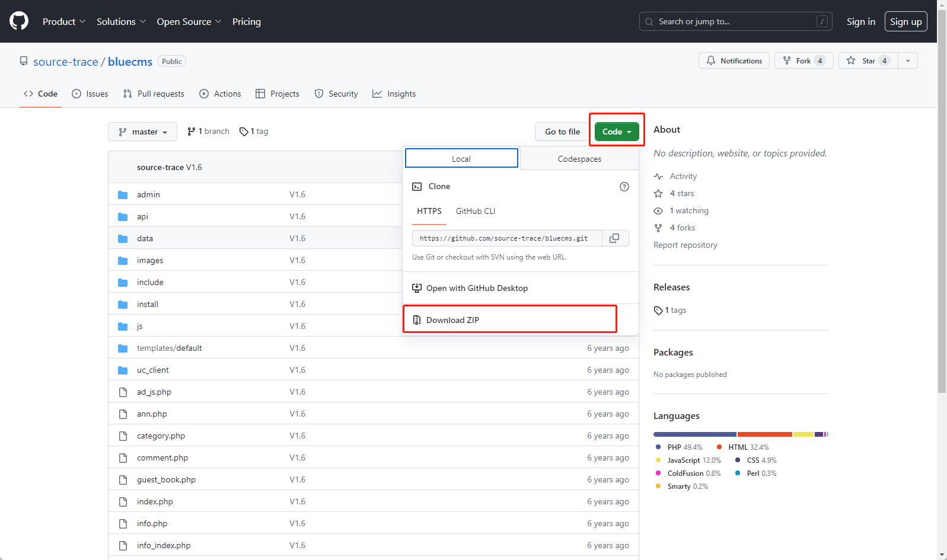Open the Pricing link
This screenshot has width=947, height=560.
tap(247, 21)
